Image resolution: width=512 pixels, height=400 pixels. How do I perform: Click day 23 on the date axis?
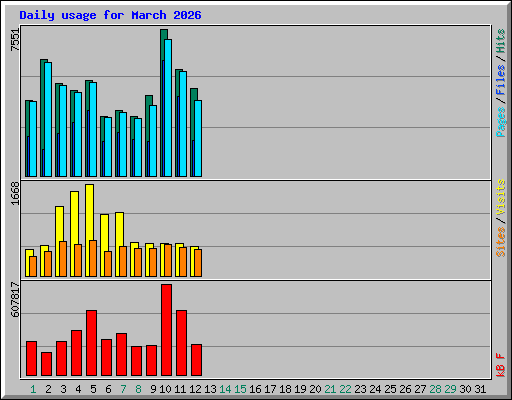360,389
